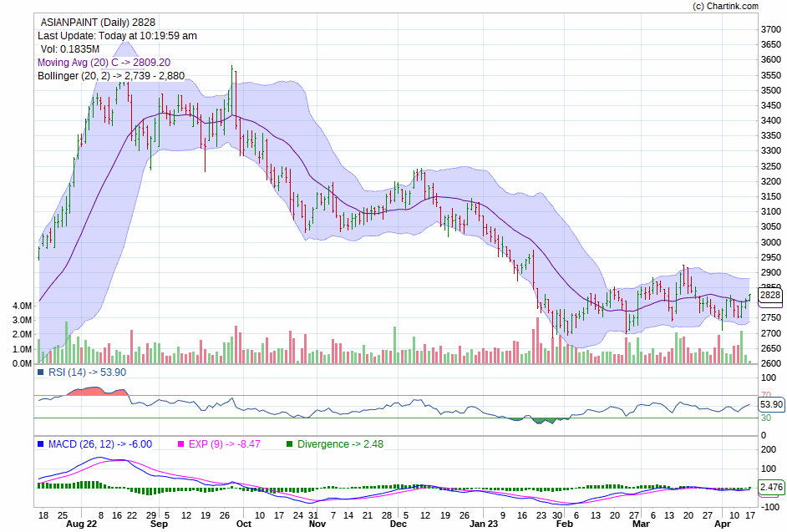Screen dimensions: 787x532
Task: Click the 3700 price axis label
Action: pyautogui.click(x=771, y=29)
